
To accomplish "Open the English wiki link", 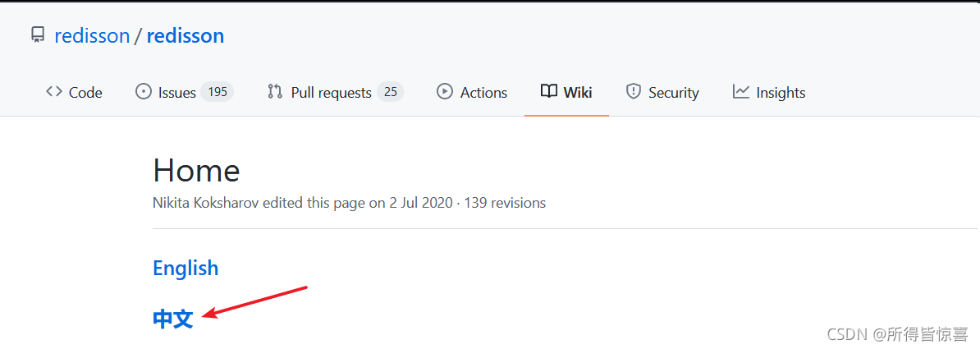I will click(185, 268).
